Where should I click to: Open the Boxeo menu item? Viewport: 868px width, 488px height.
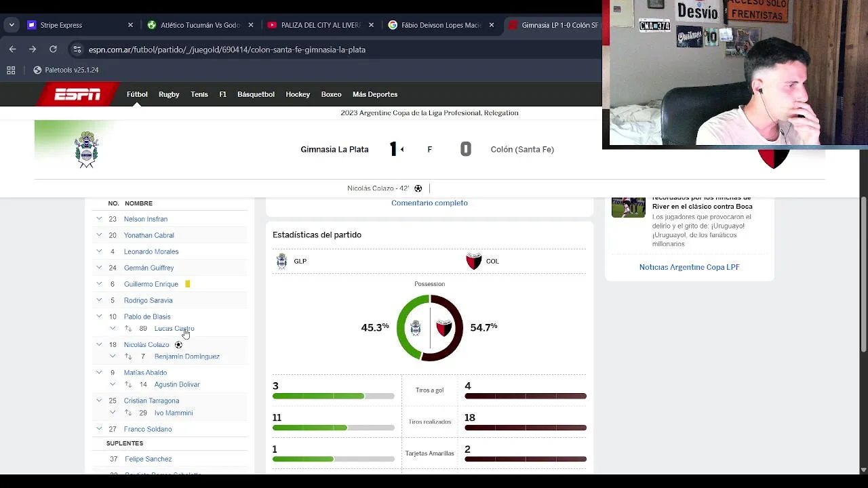click(331, 94)
